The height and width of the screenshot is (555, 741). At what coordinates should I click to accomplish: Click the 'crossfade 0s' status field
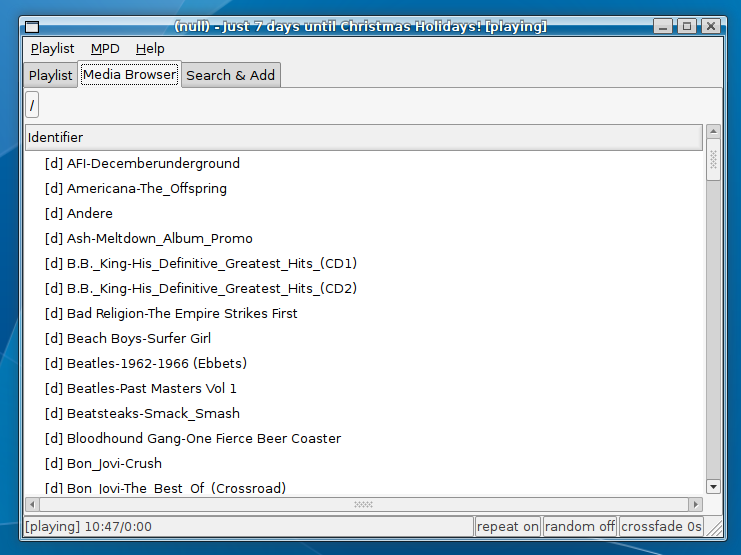661,527
